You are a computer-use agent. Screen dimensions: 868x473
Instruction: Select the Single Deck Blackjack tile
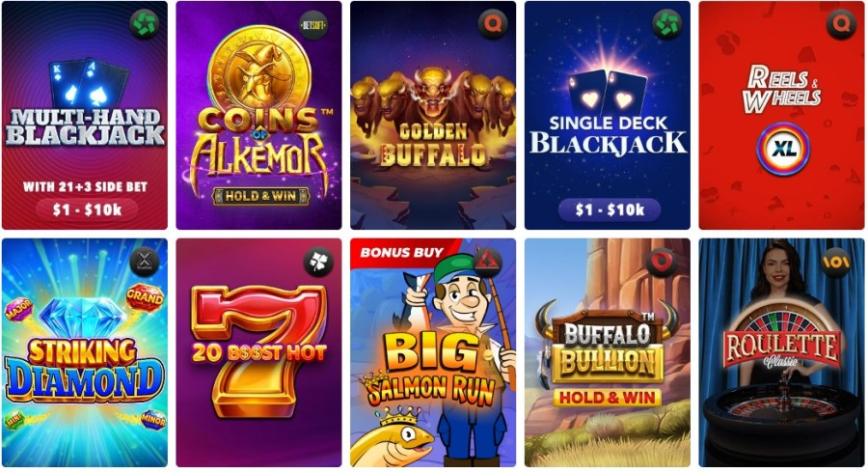pyautogui.click(x=608, y=115)
